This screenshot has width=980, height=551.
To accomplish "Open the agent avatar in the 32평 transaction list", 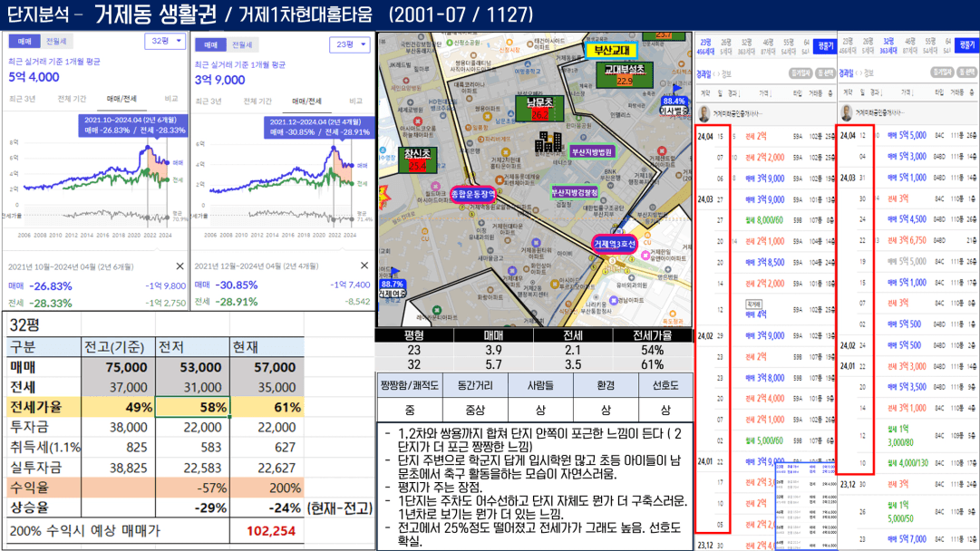I will point(847,113).
